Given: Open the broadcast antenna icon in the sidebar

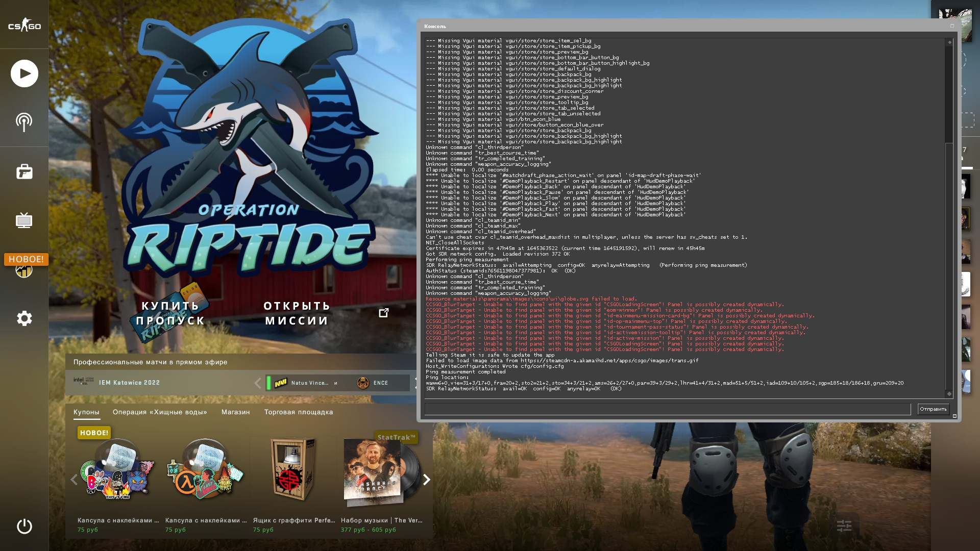Looking at the screenshot, I should 24,122.
